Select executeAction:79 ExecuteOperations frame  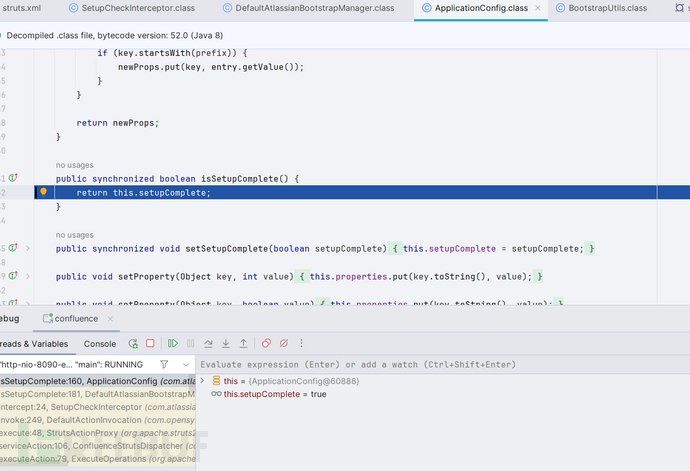click(x=98, y=459)
